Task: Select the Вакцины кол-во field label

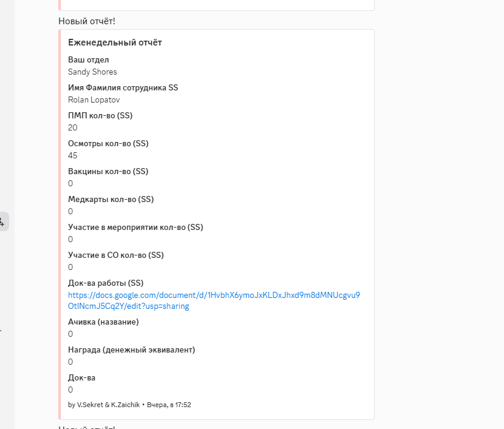Action: click(108, 171)
